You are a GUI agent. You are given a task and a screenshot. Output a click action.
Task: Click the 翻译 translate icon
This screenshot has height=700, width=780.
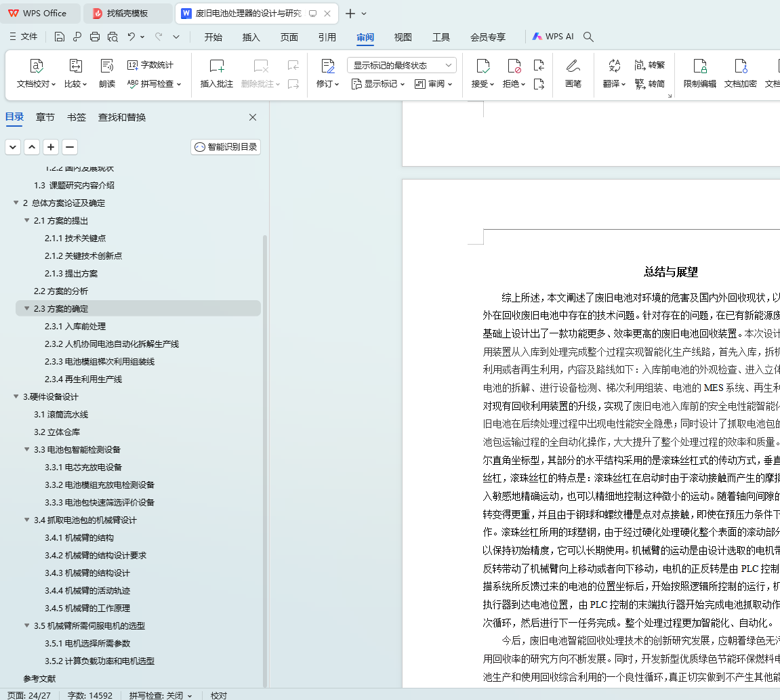click(614, 73)
